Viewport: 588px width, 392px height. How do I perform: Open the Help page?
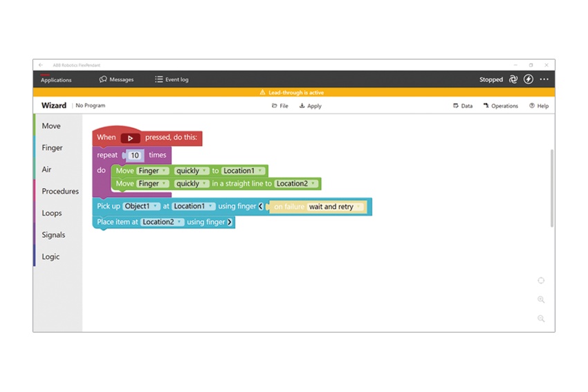[539, 106]
